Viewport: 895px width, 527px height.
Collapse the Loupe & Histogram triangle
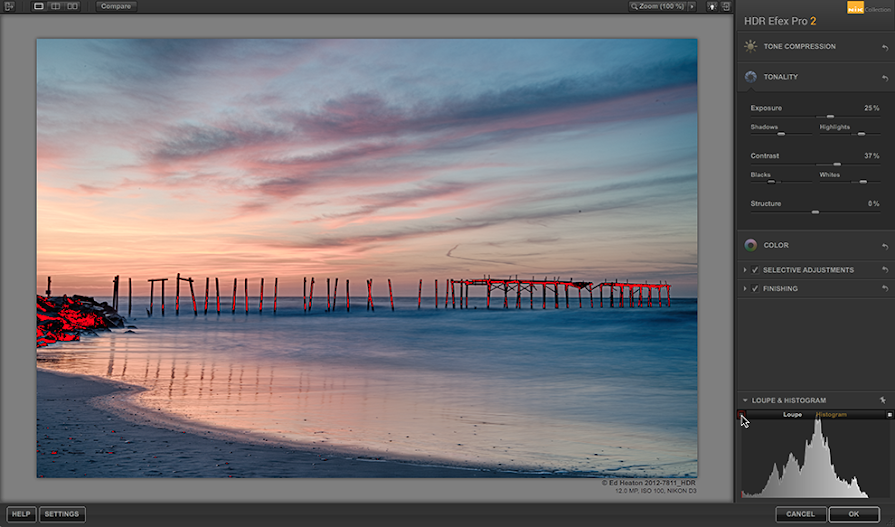point(745,400)
